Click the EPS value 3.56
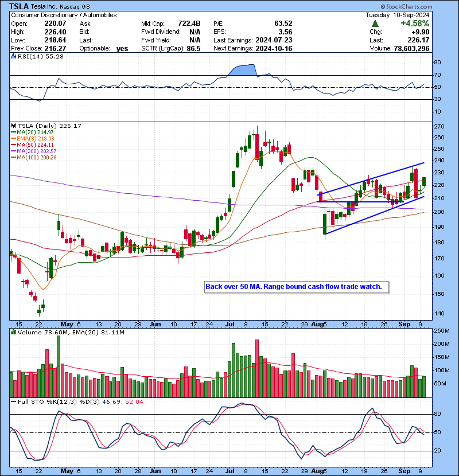Screen dimensions: 459x476 point(285,32)
